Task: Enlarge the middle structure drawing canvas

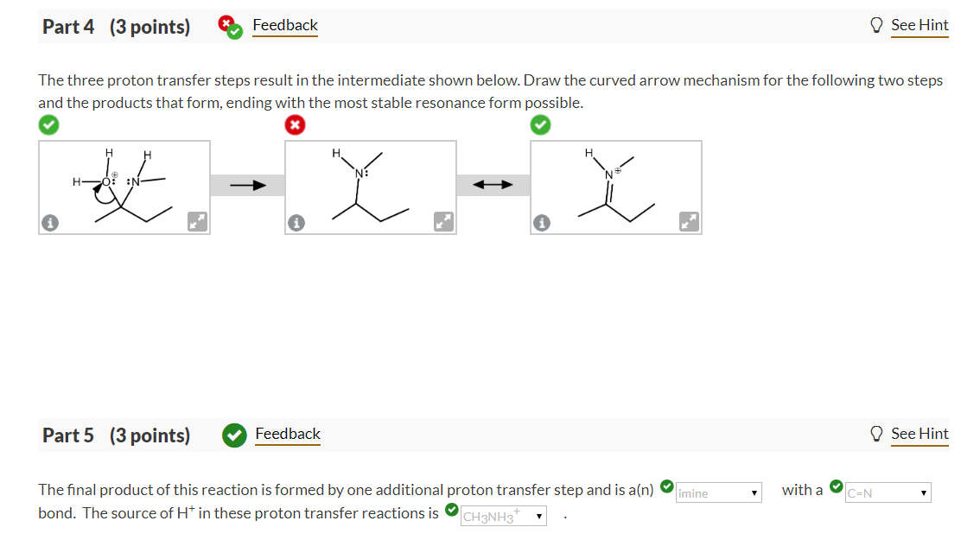Action: (443, 222)
